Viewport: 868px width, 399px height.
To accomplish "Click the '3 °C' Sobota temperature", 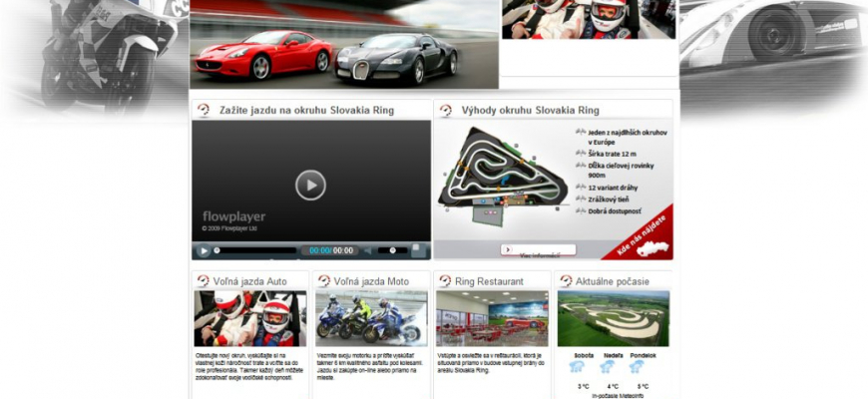I will click(583, 386).
